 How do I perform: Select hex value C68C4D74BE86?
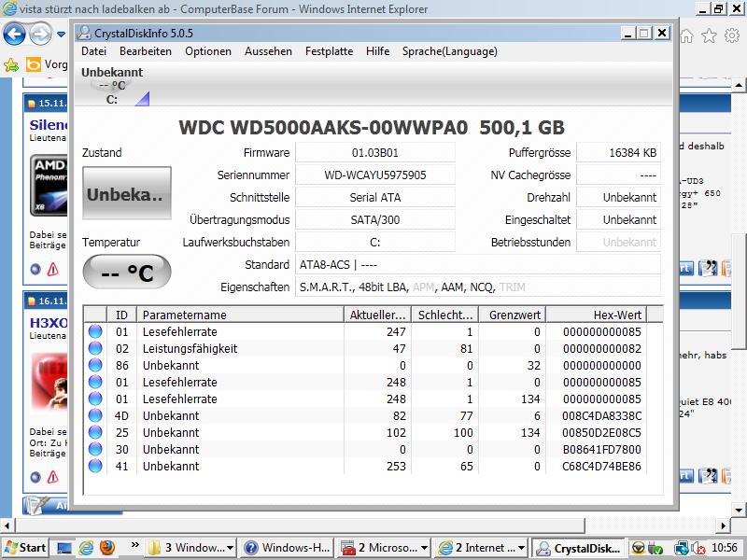pos(601,466)
